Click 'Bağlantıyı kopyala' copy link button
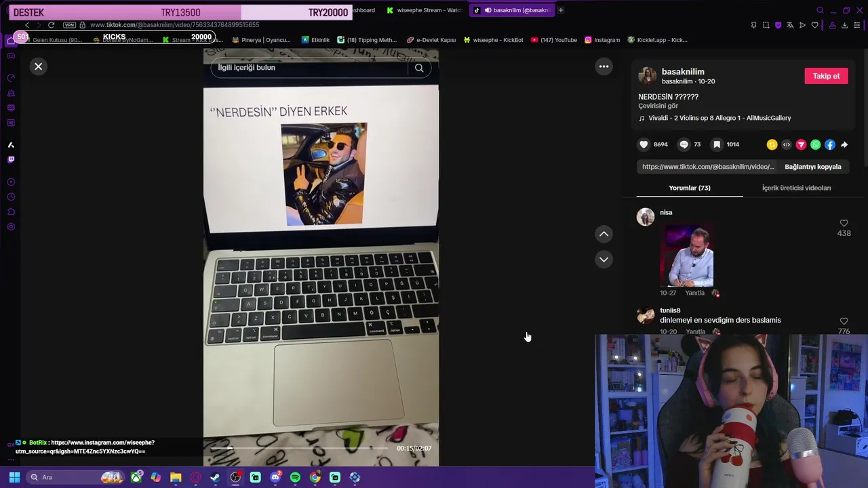Viewport: 868px width, 488px height. click(x=812, y=167)
